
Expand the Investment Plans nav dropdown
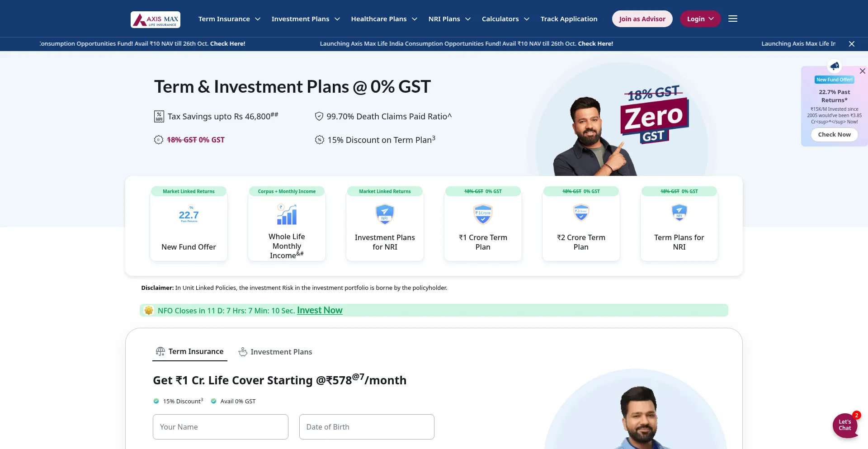[306, 19]
